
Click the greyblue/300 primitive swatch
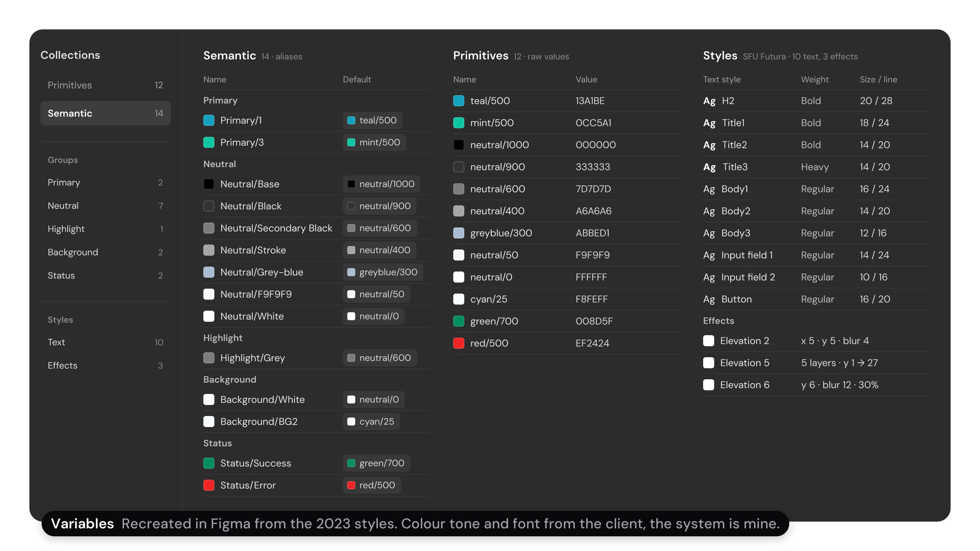pos(459,233)
